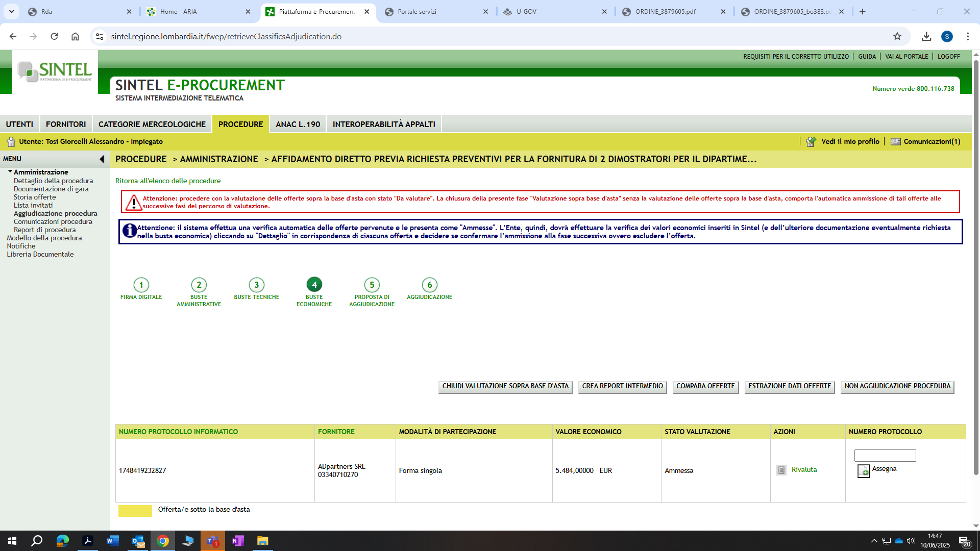The image size is (980, 551).
Task: Click the Comunicazioni envelope icon
Action: [895, 142]
